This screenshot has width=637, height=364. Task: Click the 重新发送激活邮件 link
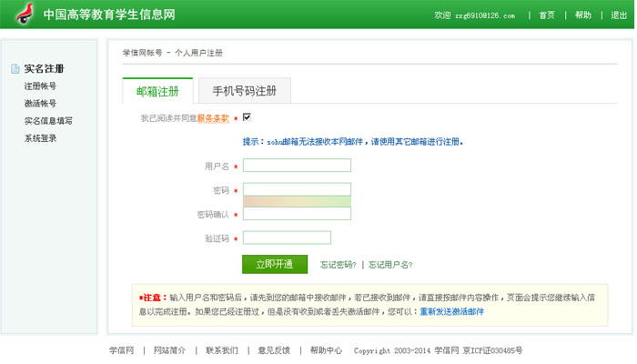451,311
